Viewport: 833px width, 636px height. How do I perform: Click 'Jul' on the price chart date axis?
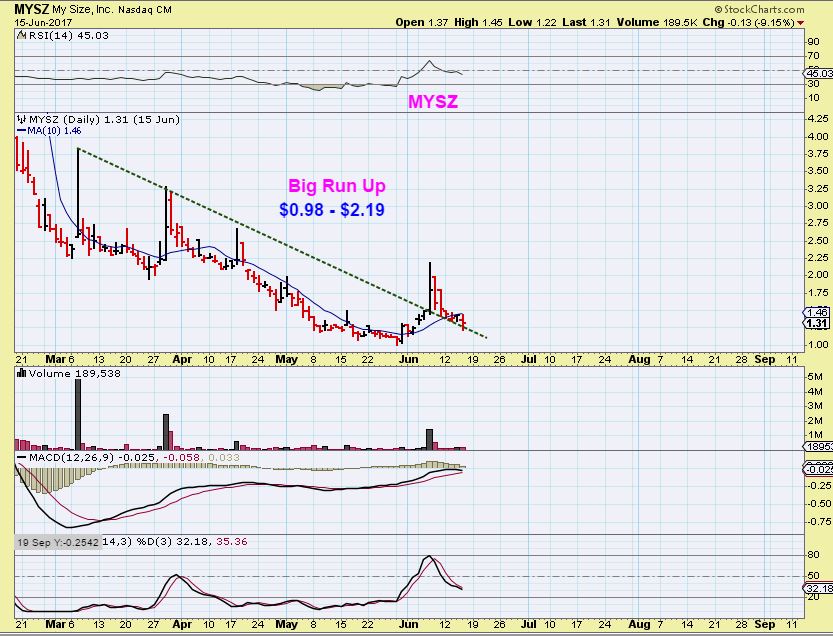click(529, 359)
